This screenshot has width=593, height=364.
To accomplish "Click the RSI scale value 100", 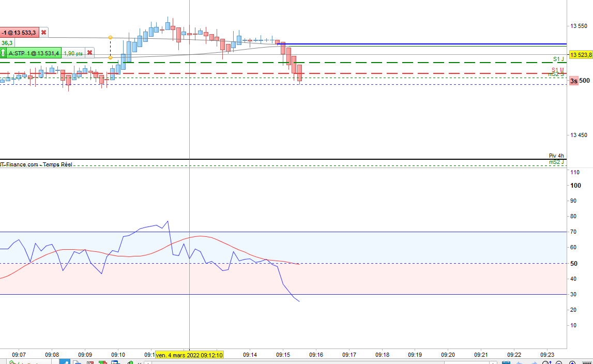I will pos(575,186).
